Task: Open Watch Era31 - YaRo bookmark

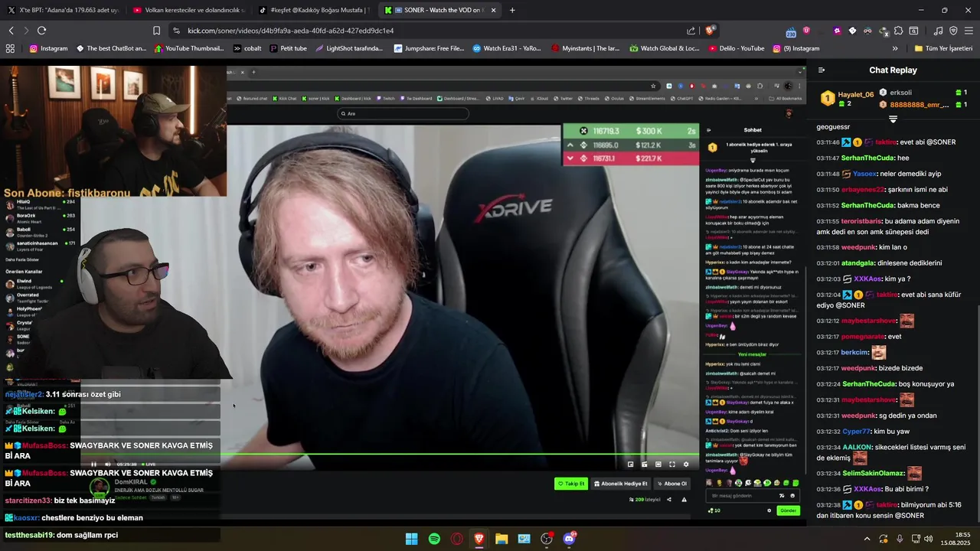Action: click(x=506, y=48)
